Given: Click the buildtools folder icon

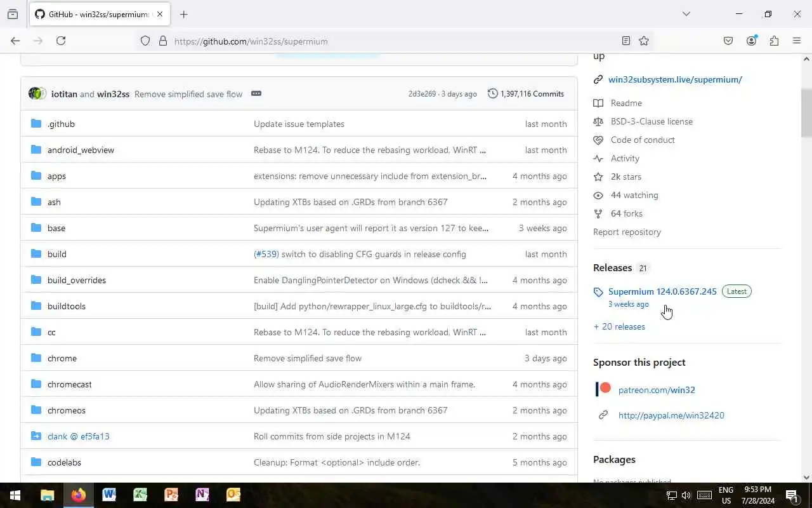Looking at the screenshot, I should (x=36, y=306).
